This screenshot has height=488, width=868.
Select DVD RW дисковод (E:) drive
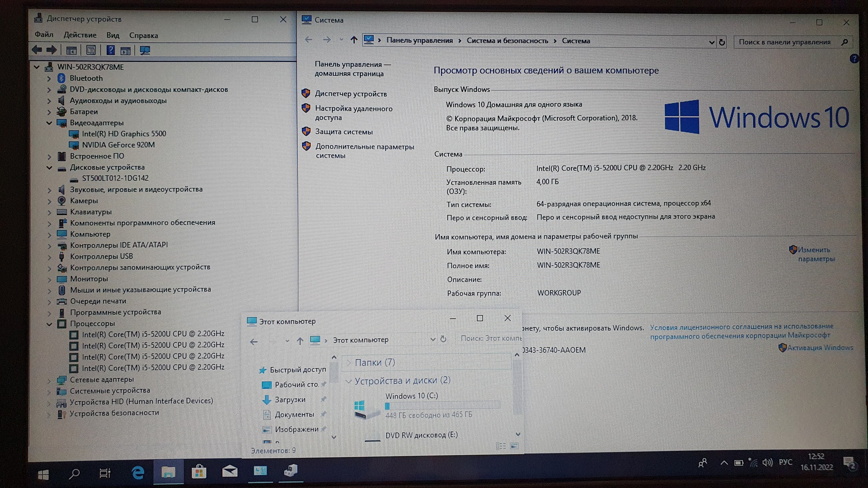[x=421, y=435]
